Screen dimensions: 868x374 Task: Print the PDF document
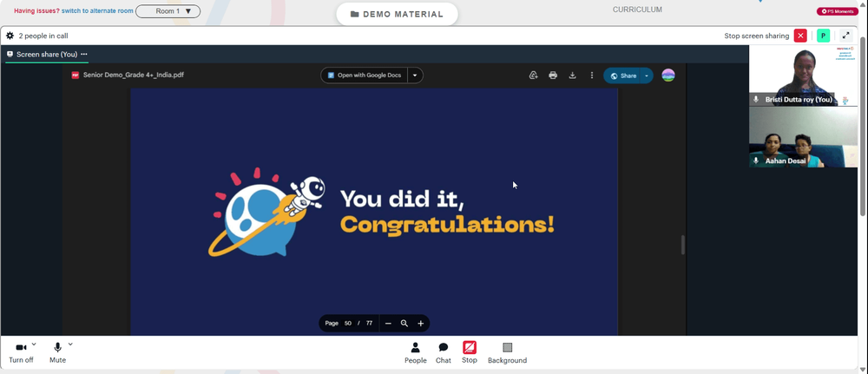(553, 75)
